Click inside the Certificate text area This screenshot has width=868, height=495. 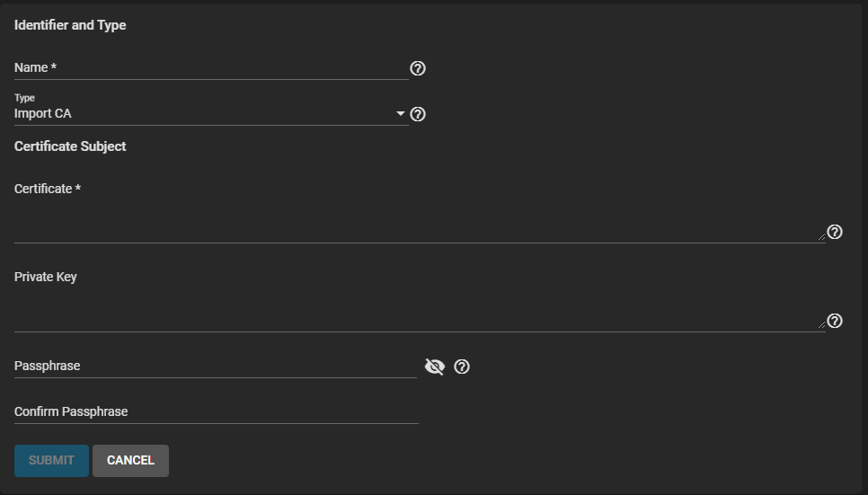[x=418, y=220]
